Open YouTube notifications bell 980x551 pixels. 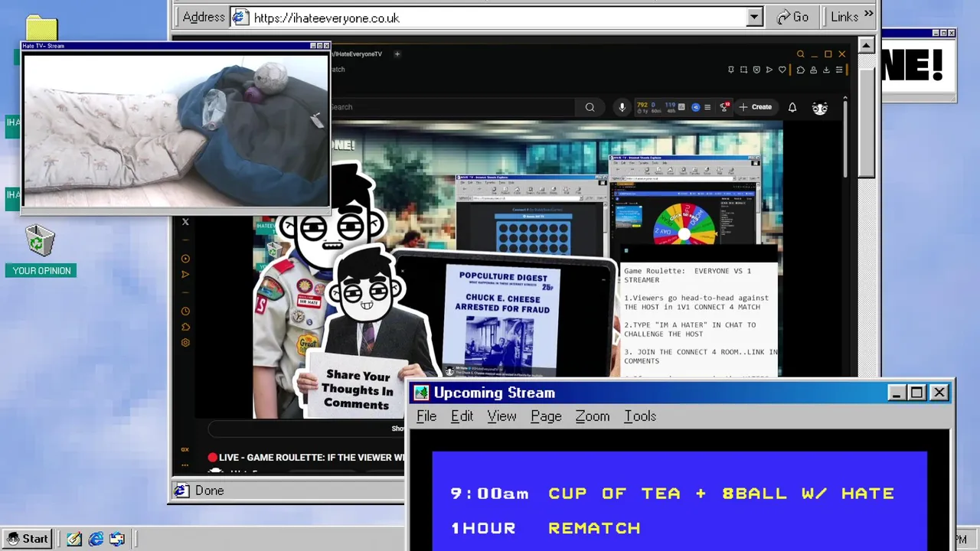pos(792,107)
